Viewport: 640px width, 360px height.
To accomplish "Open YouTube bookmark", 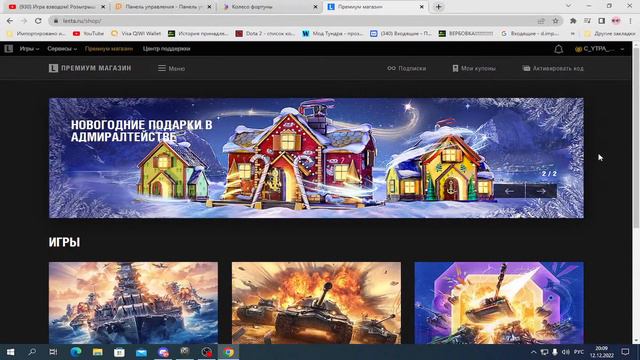I will coord(88,33).
